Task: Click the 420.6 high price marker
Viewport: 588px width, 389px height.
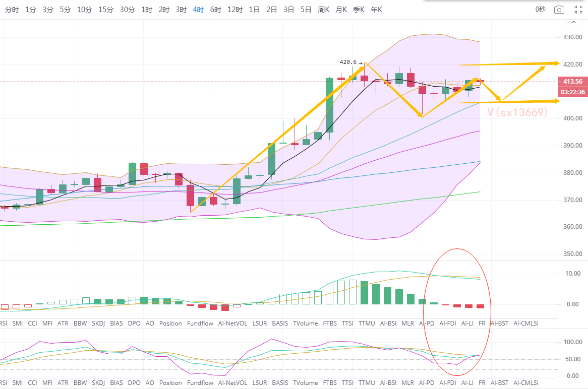Action: (x=348, y=62)
